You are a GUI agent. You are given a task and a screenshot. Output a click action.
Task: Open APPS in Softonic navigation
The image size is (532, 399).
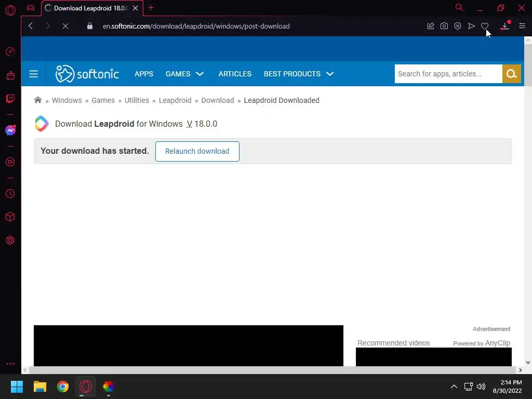144,74
